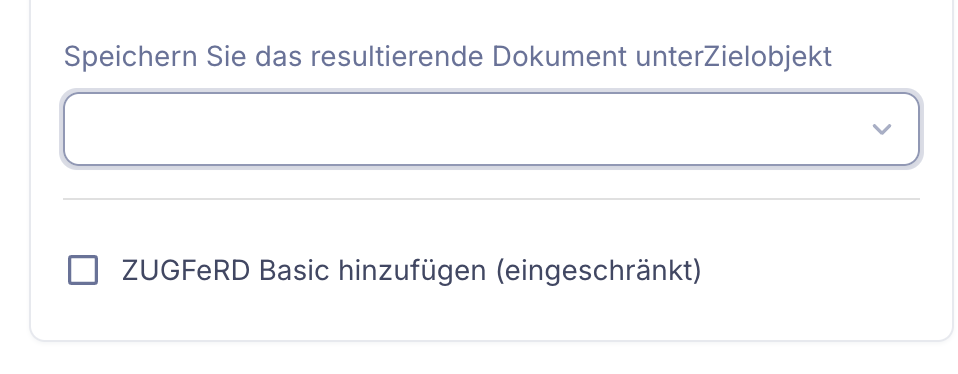This screenshot has height=374, width=958.
Task: Click the chevron arrow in the dropdown
Action: (x=882, y=129)
